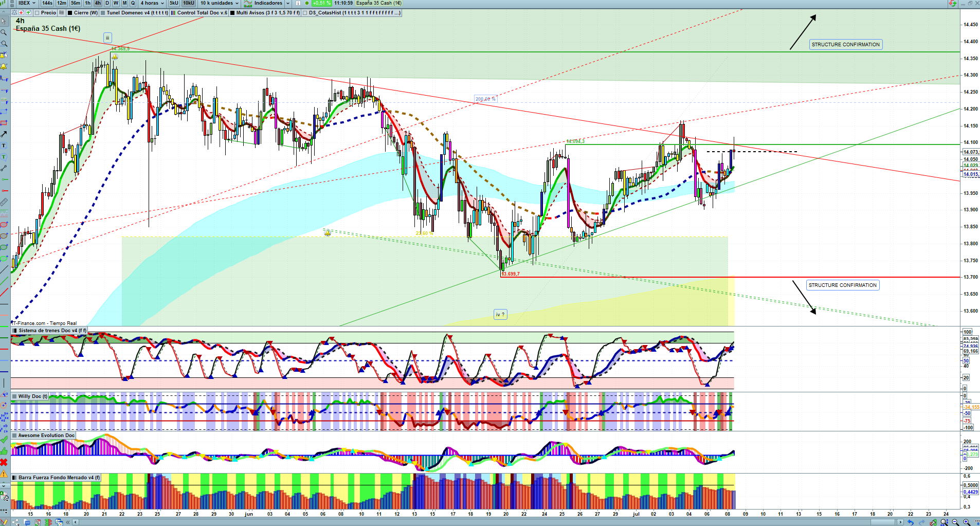Click the orange warning triangle icon
This screenshot has width=980, height=526.
tap(4, 474)
